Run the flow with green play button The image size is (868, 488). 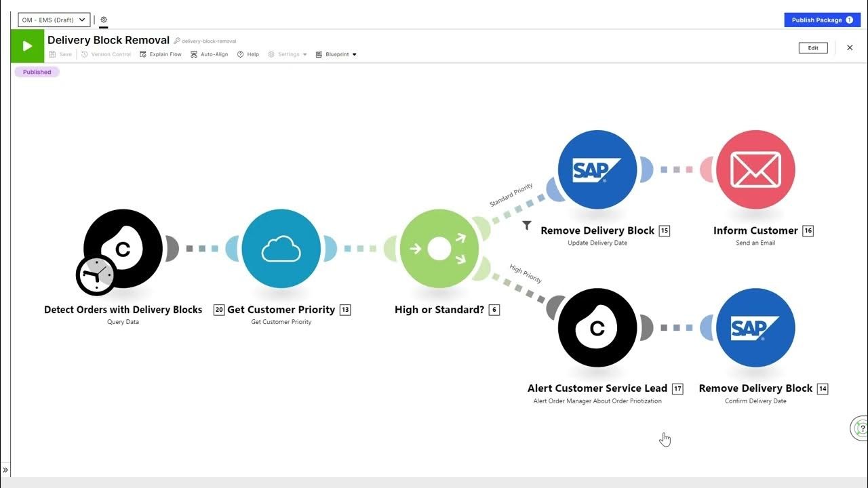click(x=27, y=47)
